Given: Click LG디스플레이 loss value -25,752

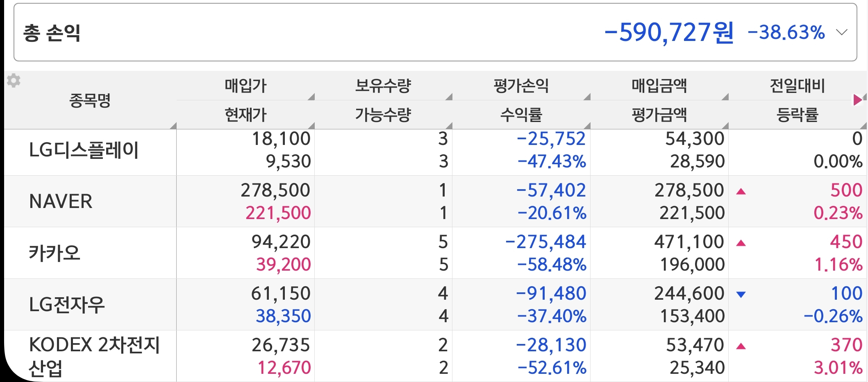Looking at the screenshot, I should (x=551, y=139).
